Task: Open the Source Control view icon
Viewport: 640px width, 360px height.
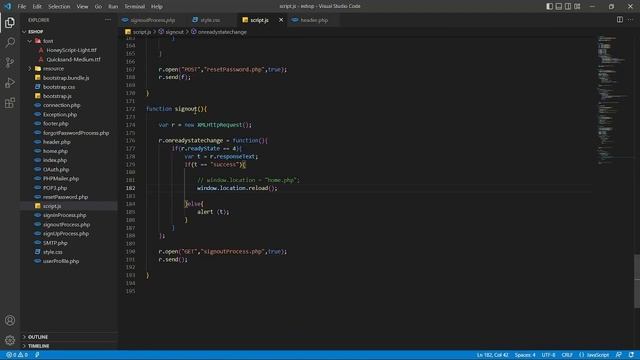Action: click(x=10, y=62)
